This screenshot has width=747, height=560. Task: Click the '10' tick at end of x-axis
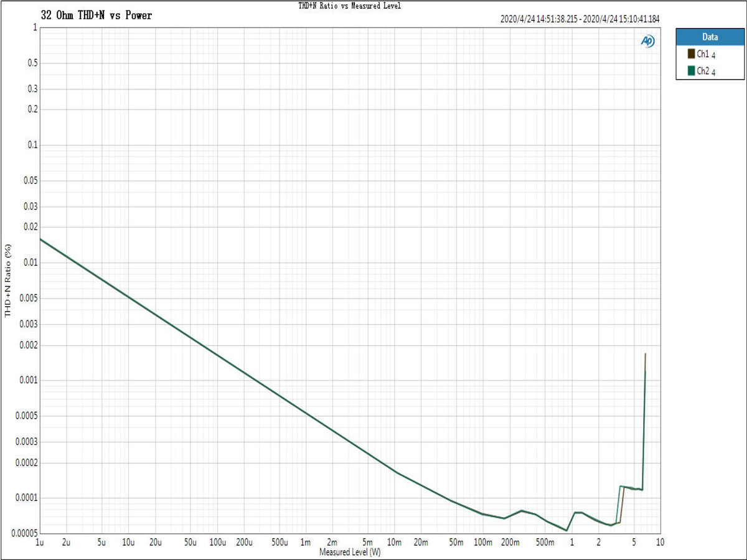pos(660,543)
